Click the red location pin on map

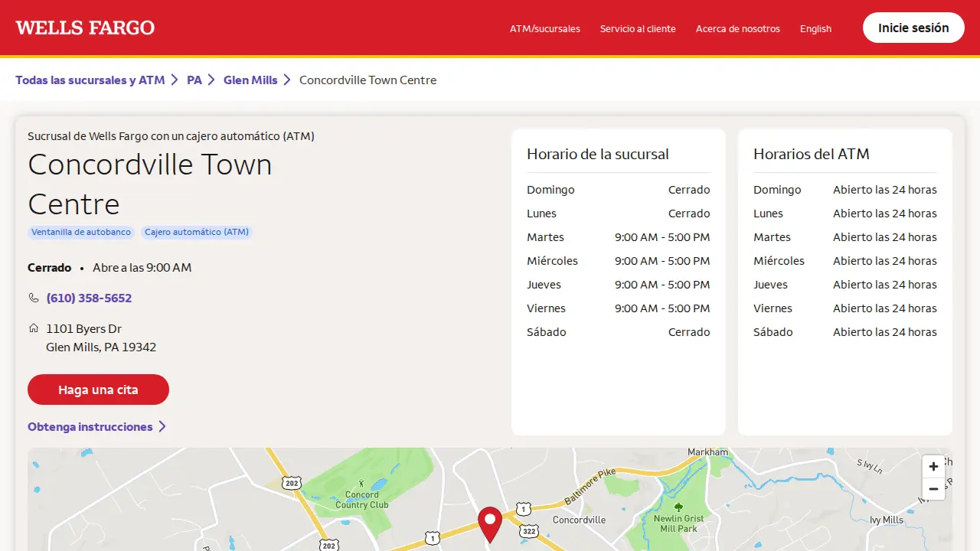pyautogui.click(x=490, y=525)
